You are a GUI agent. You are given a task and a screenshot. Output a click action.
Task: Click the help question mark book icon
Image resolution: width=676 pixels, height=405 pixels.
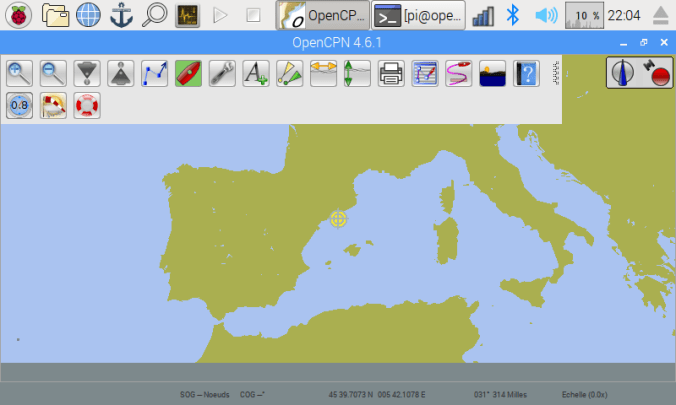pyautogui.click(x=526, y=73)
